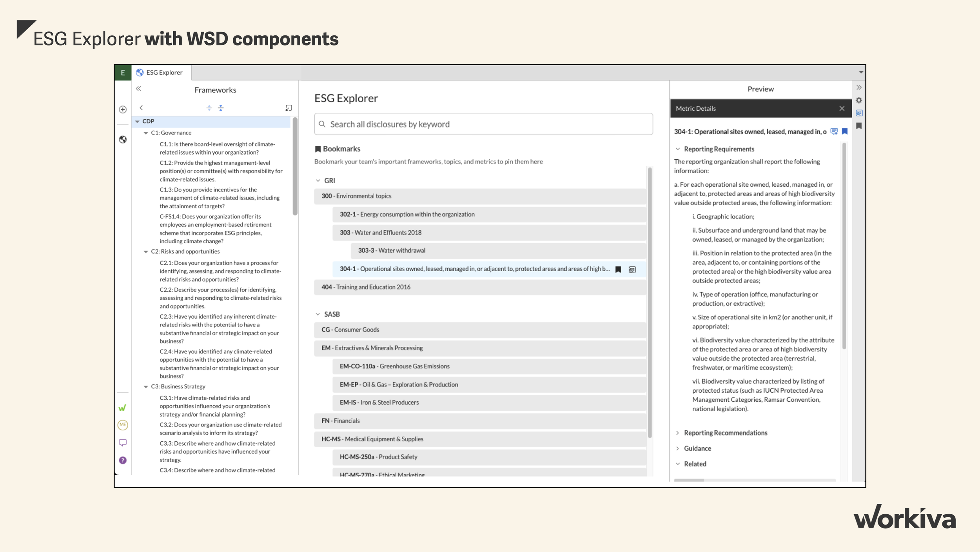Click the Search all disclosures field

(483, 124)
